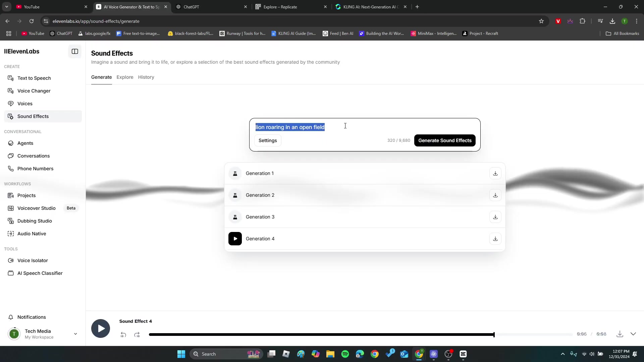The width and height of the screenshot is (644, 362).
Task: Open Conversations in sidebar
Action: pos(43,156)
